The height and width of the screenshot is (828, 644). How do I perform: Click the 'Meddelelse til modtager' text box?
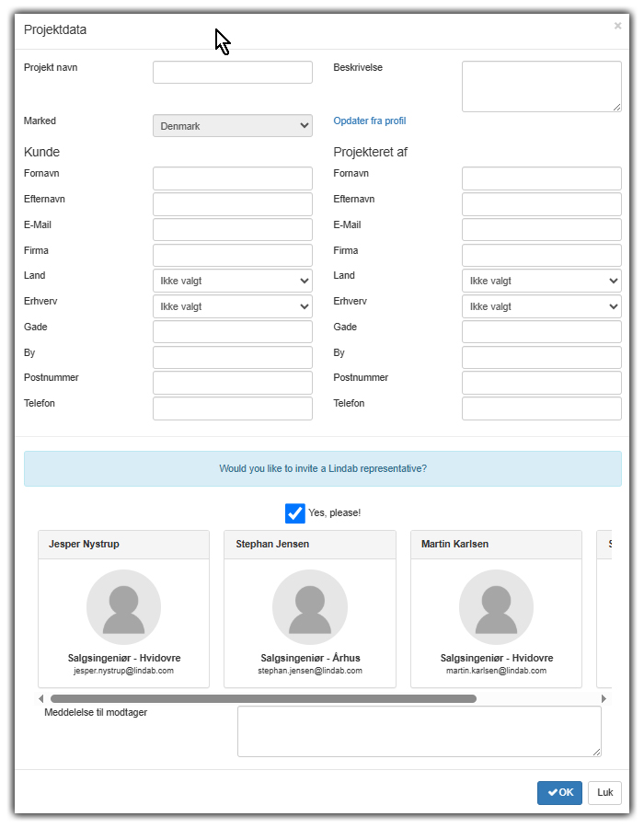pyautogui.click(x=419, y=731)
